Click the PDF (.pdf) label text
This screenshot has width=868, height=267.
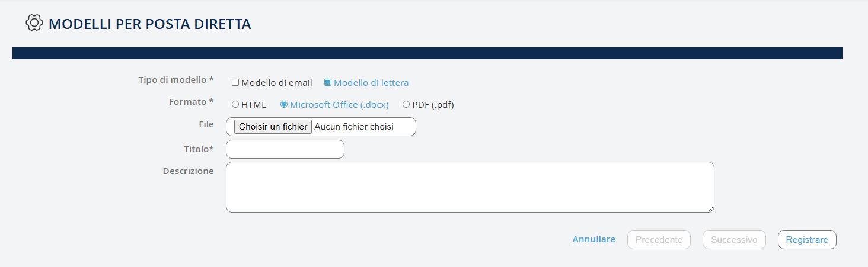point(433,105)
